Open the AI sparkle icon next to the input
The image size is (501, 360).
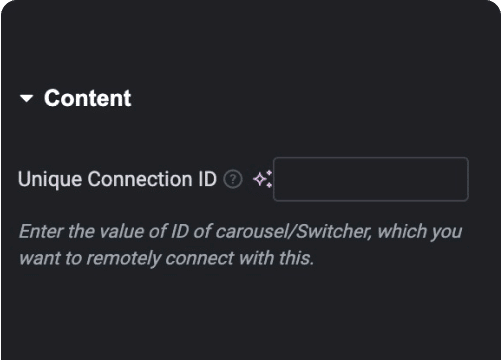click(x=262, y=179)
